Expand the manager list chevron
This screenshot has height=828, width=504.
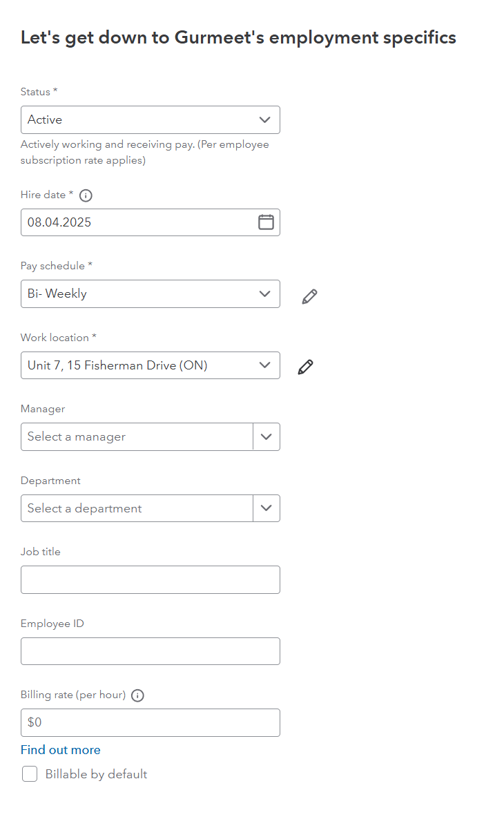point(266,437)
